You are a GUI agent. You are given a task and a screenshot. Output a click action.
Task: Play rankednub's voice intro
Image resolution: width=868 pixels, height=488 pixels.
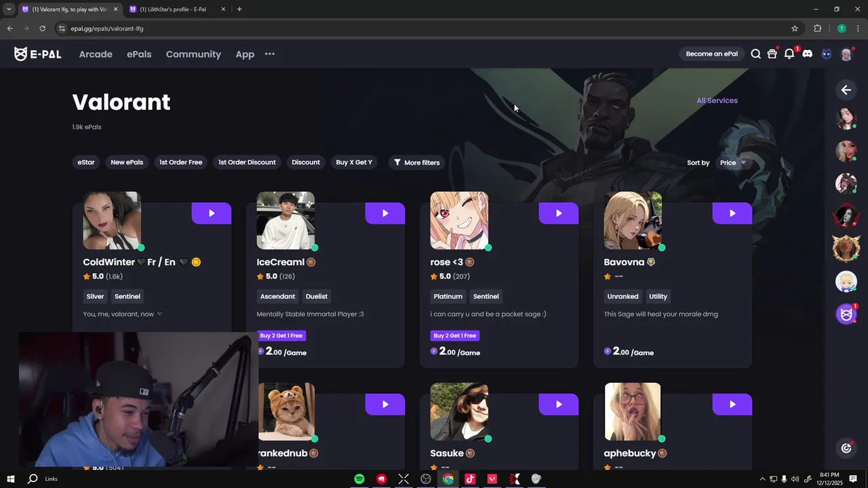tap(385, 404)
